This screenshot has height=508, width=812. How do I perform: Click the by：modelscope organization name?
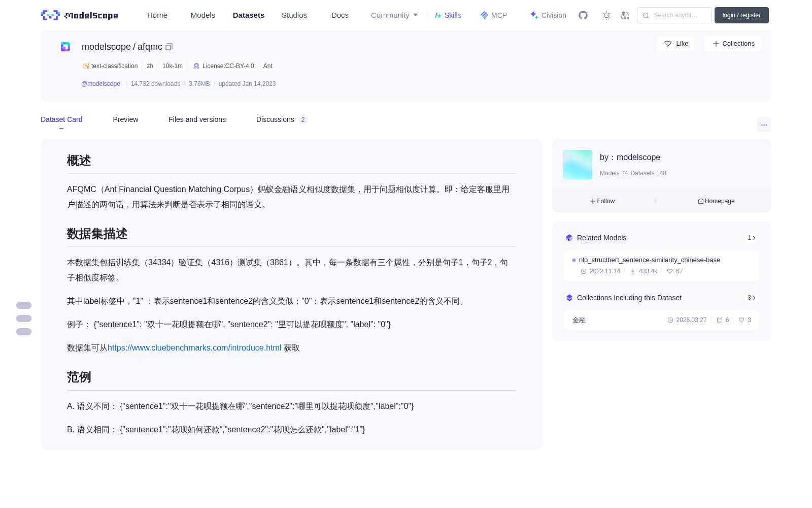click(630, 157)
